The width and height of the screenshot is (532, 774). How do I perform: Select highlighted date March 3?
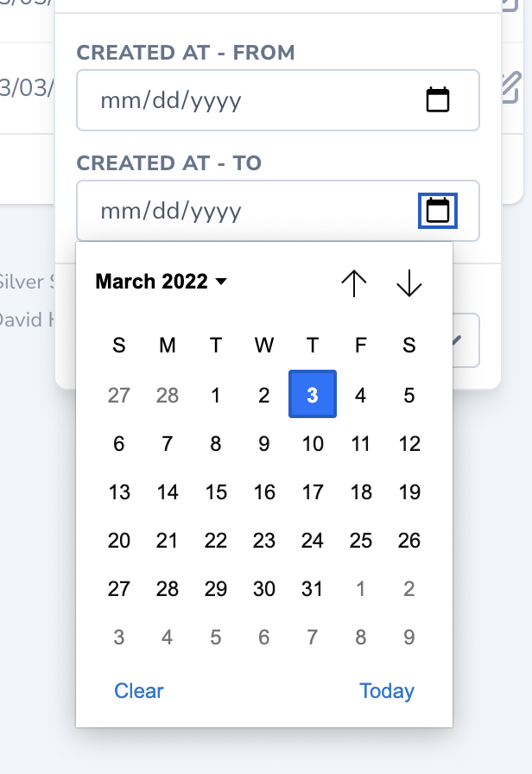pyautogui.click(x=313, y=396)
